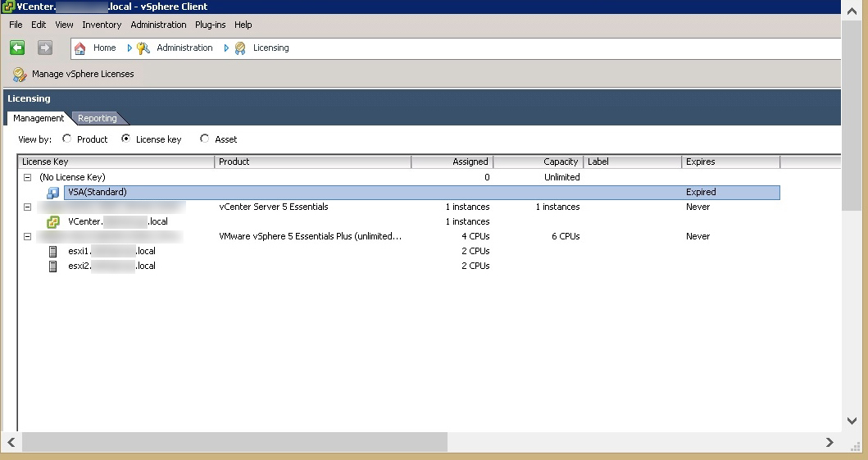The width and height of the screenshot is (868, 460).
Task: Click the VSA(Standard) row icon
Action: tap(53, 193)
